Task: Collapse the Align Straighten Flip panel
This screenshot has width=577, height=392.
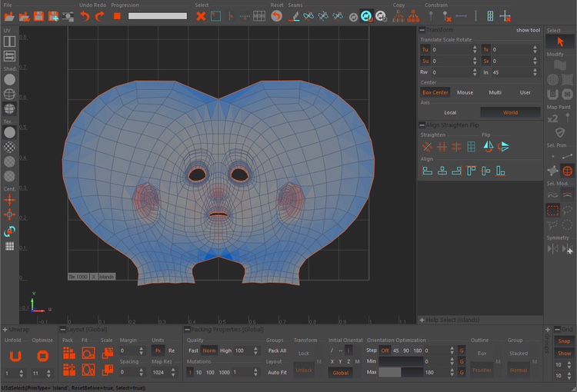Action: coord(422,125)
